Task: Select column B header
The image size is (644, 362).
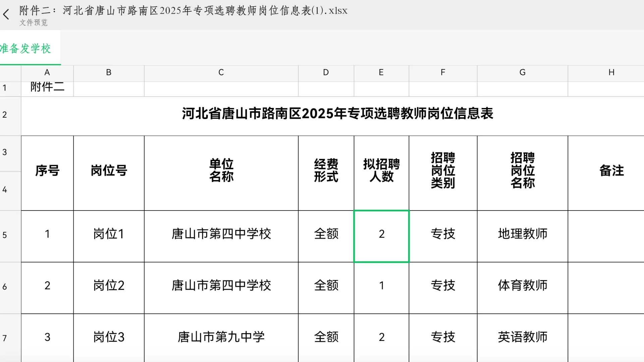Action: pyautogui.click(x=109, y=72)
